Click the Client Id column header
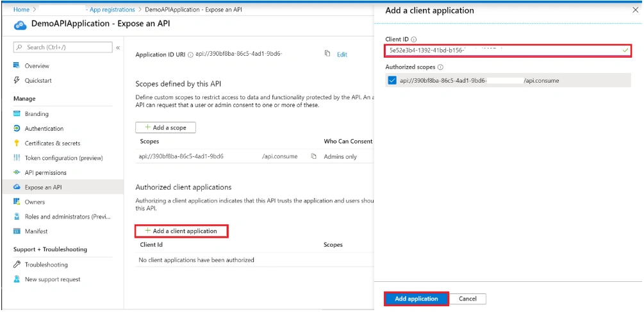This screenshot has height=312, width=644. click(151, 245)
